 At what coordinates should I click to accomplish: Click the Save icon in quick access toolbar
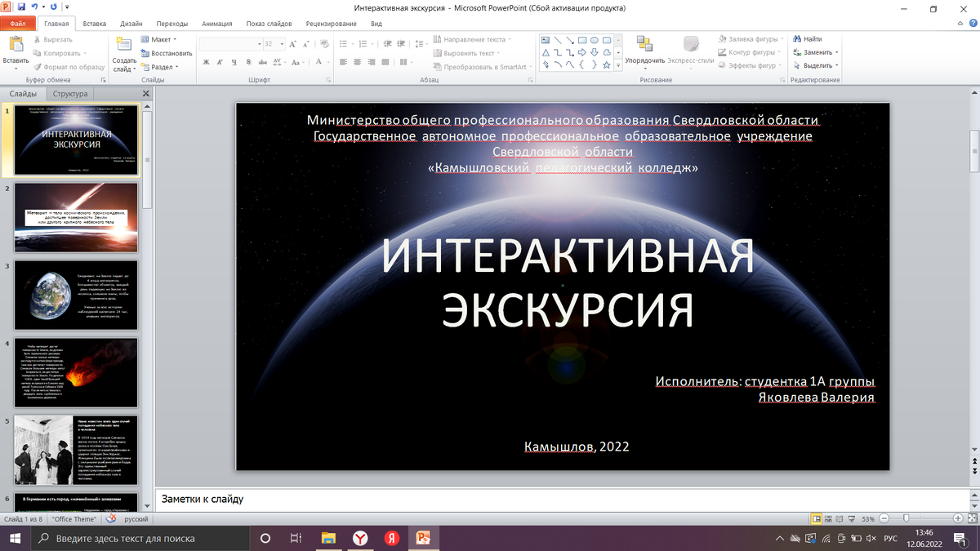click(22, 7)
